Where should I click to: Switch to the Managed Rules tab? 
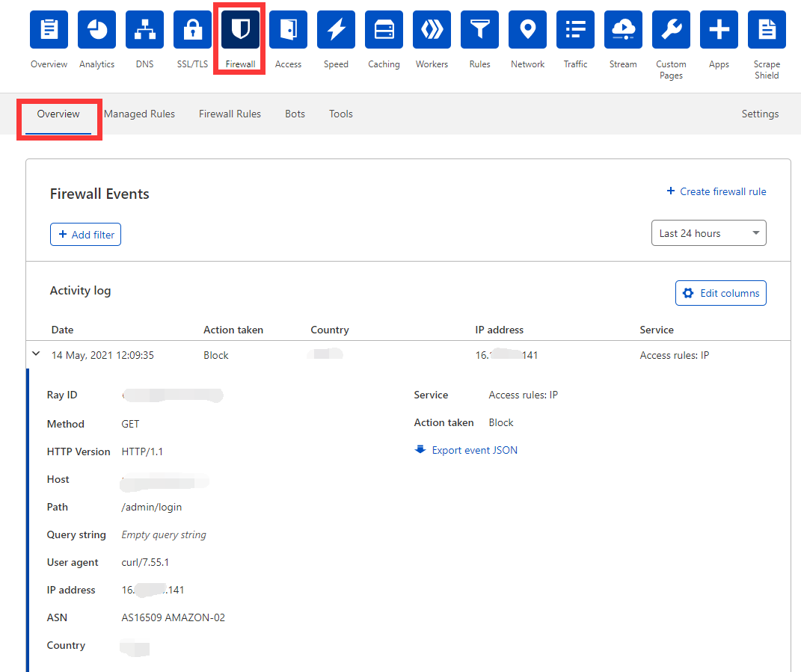(139, 114)
